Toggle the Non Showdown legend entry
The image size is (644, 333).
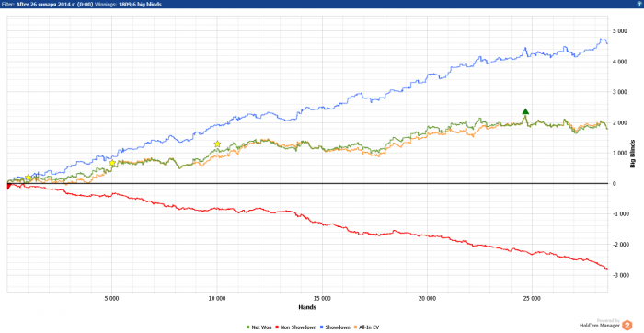coord(297,327)
